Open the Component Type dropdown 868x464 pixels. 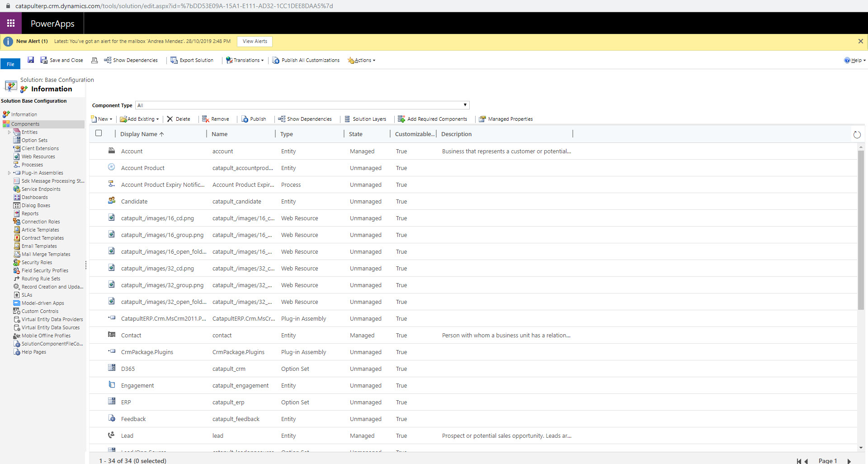click(x=465, y=105)
